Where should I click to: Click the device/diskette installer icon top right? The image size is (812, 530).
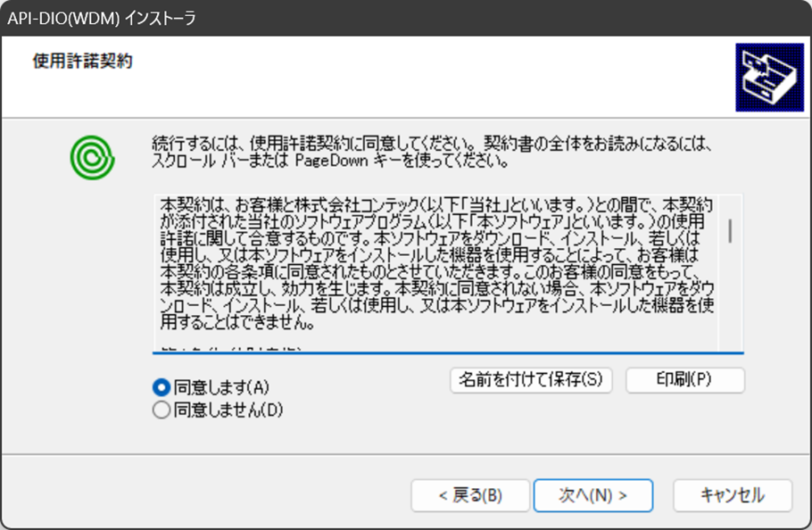click(770, 77)
